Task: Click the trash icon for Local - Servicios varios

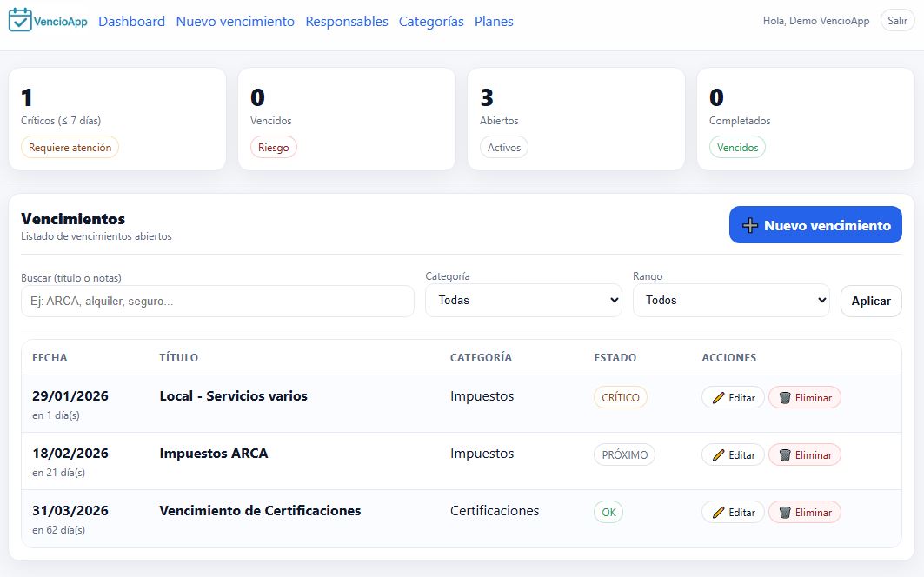Action: (784, 397)
